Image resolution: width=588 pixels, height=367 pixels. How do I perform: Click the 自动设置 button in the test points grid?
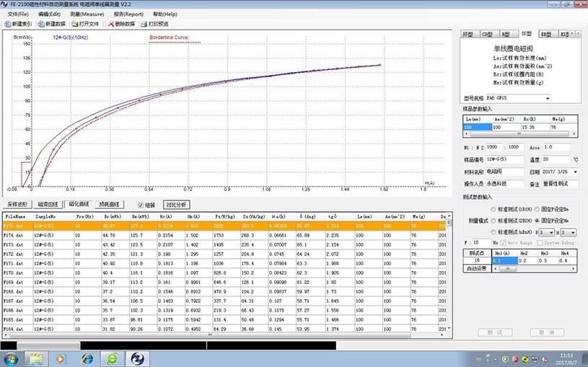[477, 268]
